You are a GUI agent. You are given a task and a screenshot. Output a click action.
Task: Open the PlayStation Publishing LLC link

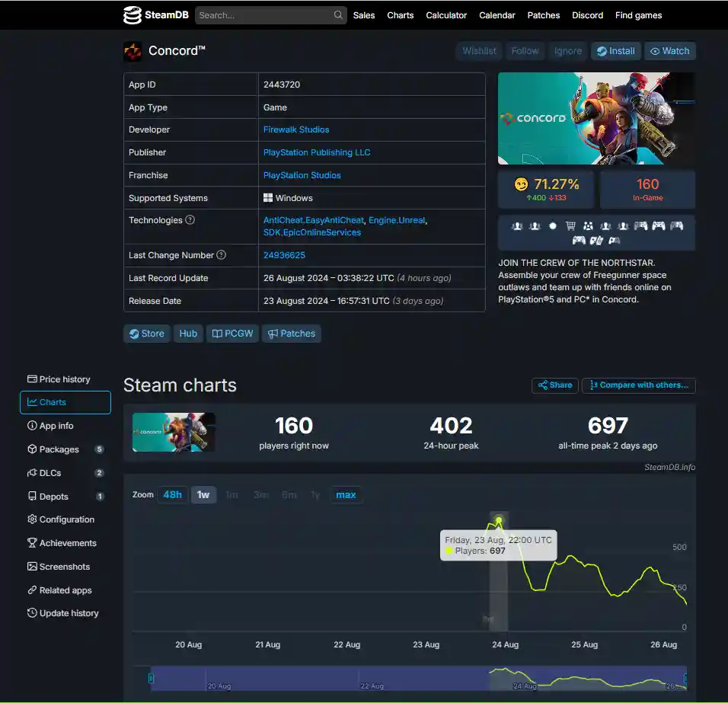click(317, 152)
